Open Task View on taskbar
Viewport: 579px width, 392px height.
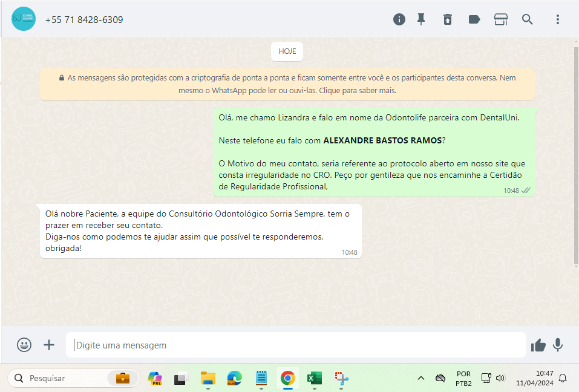point(181,379)
